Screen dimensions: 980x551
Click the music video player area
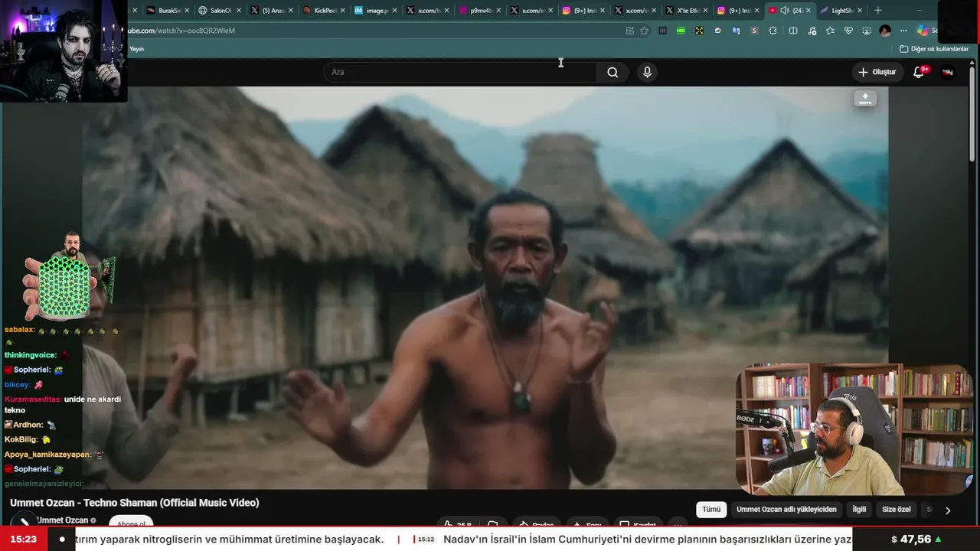coord(485,287)
